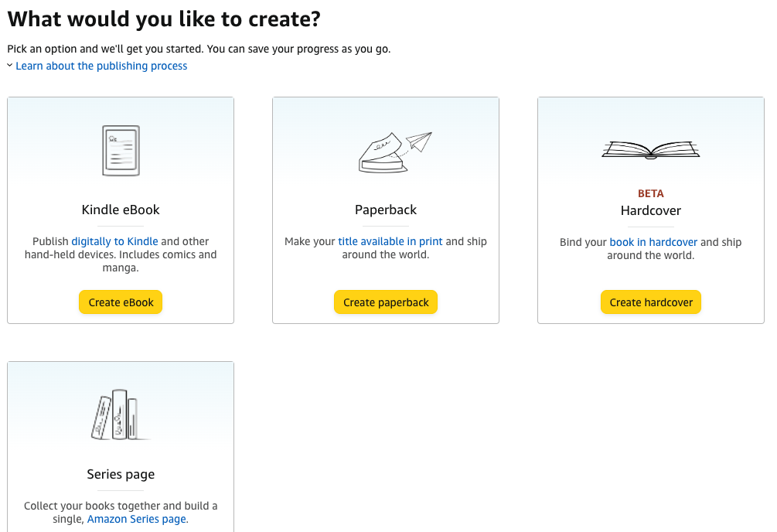Click the Create paperback button

[x=386, y=302]
